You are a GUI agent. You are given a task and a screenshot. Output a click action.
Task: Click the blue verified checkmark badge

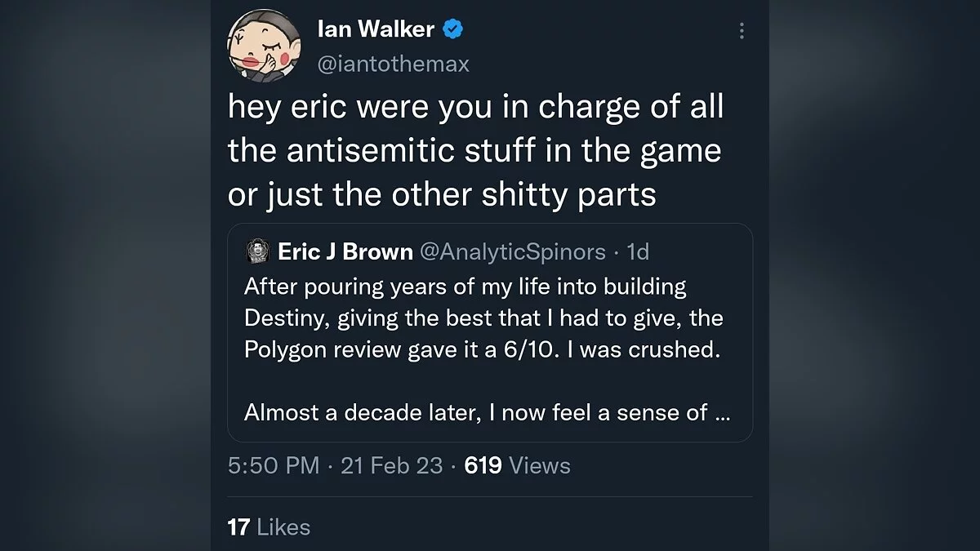point(453,31)
